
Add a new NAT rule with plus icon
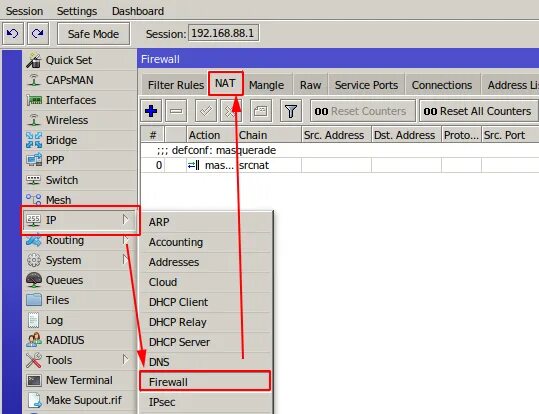click(151, 111)
